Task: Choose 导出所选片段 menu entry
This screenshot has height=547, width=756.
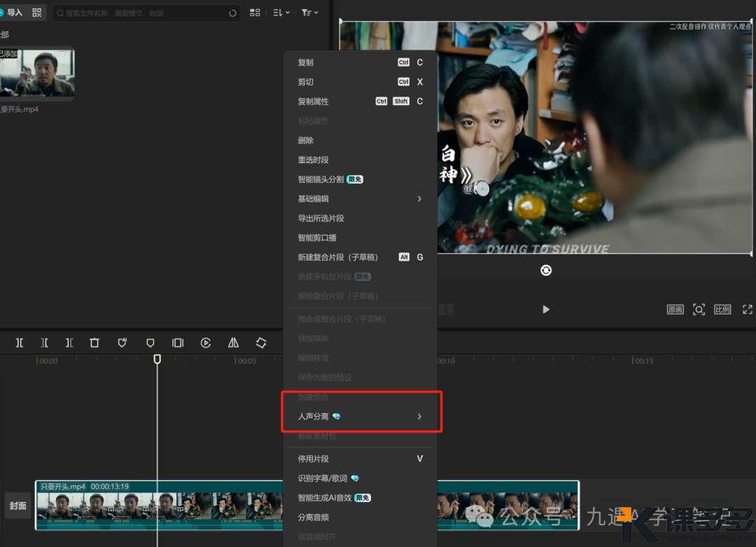Action: (x=360, y=218)
